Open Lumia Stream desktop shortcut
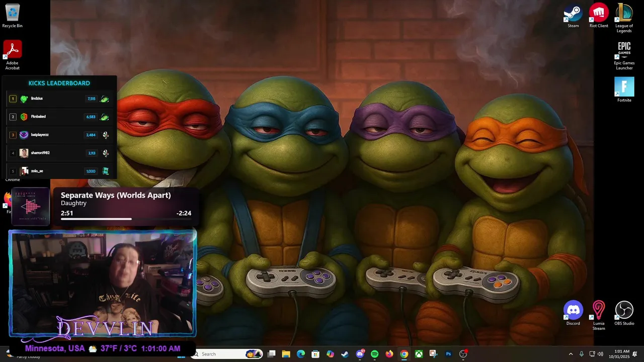644x362 pixels. [x=599, y=316]
